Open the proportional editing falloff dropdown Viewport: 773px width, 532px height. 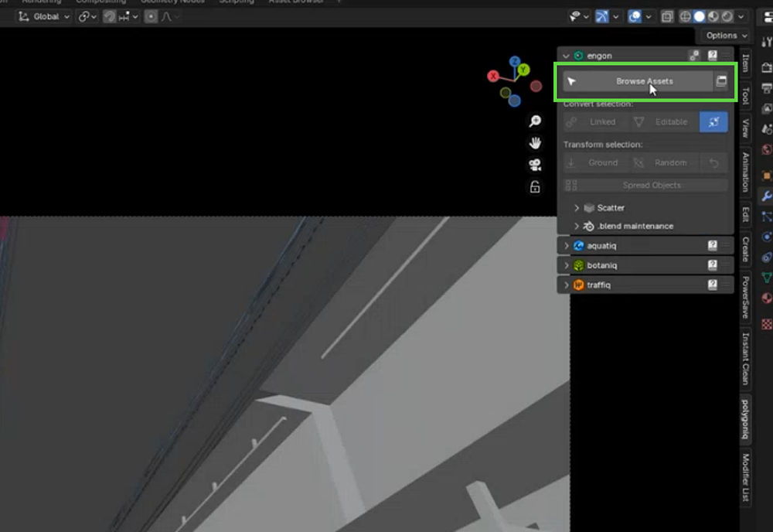pos(170,17)
